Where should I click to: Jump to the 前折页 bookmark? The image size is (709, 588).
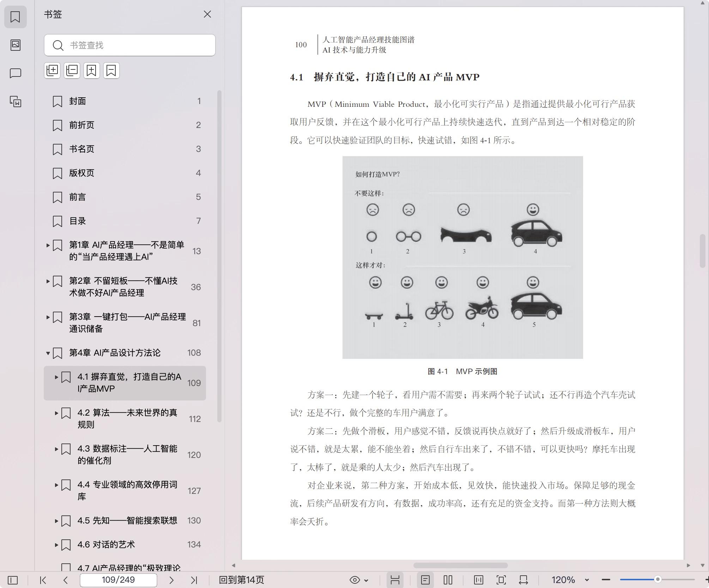125,125
